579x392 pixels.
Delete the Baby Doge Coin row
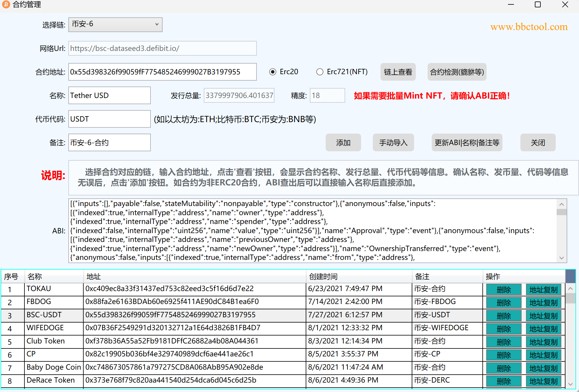point(504,368)
